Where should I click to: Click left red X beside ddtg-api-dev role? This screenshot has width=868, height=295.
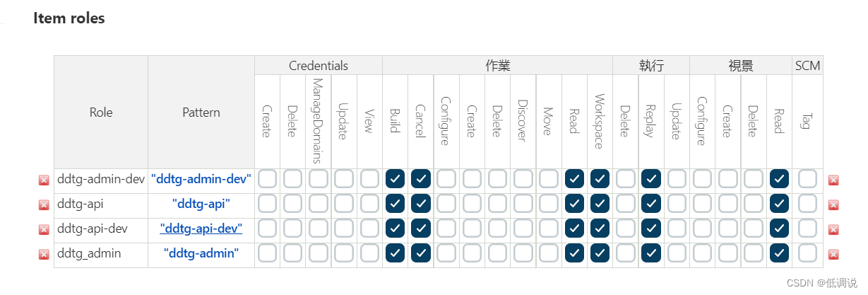[x=44, y=229]
